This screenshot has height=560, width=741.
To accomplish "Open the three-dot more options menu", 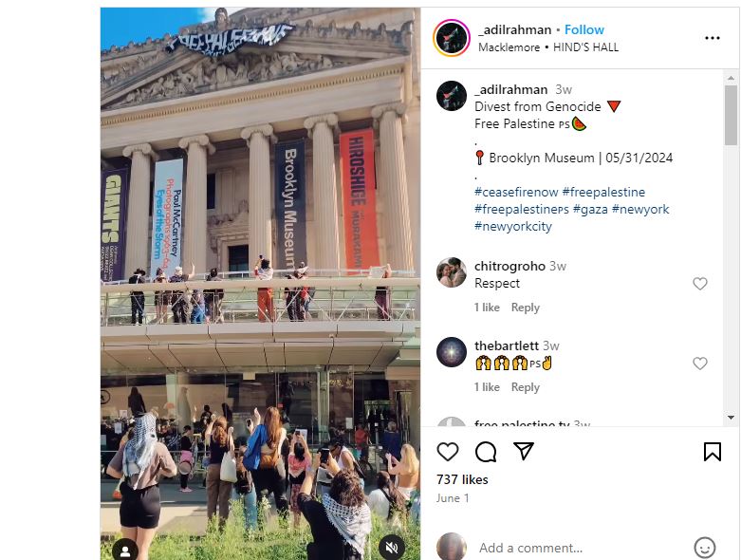I will 712,38.
